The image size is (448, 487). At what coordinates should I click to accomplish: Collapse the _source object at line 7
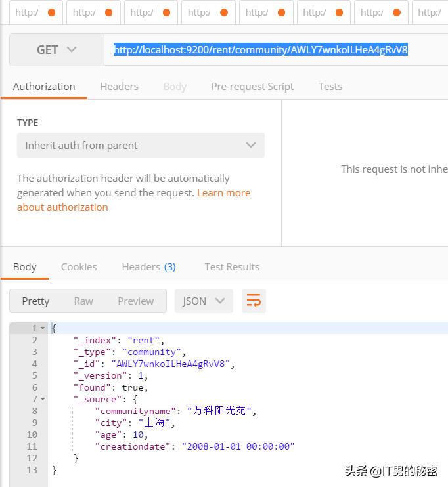tap(43, 399)
